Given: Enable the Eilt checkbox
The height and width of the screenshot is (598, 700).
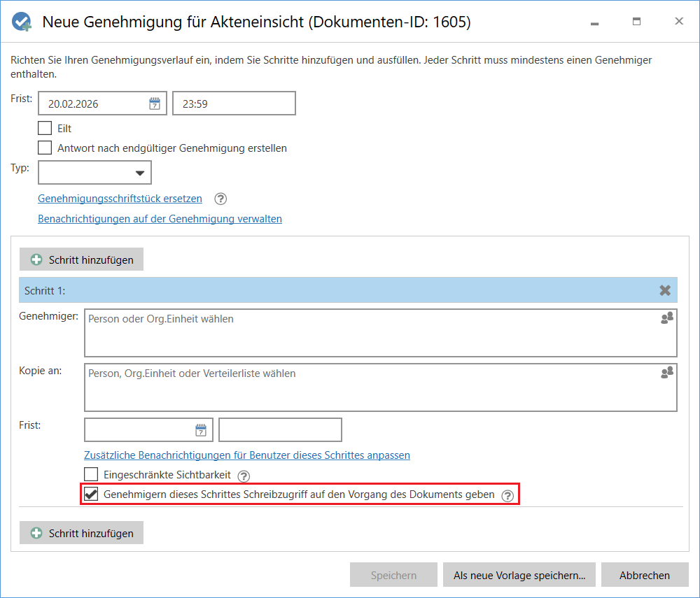Looking at the screenshot, I should 45,128.
